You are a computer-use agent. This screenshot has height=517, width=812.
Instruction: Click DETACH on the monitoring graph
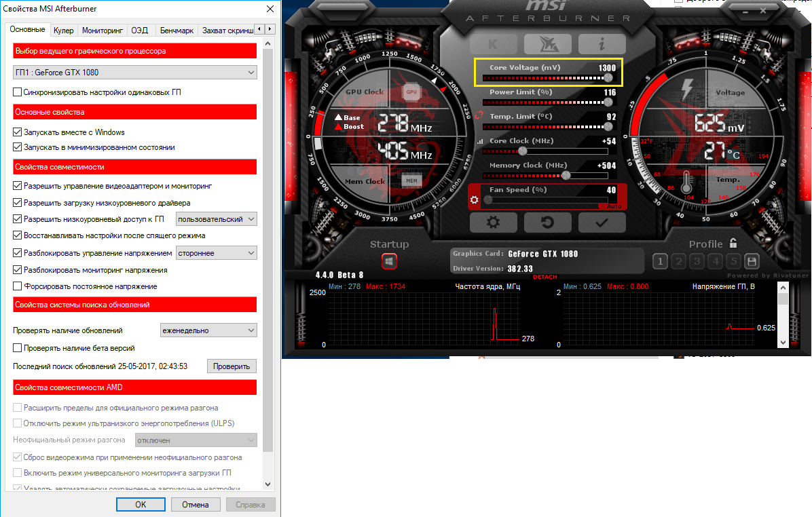[x=545, y=277]
